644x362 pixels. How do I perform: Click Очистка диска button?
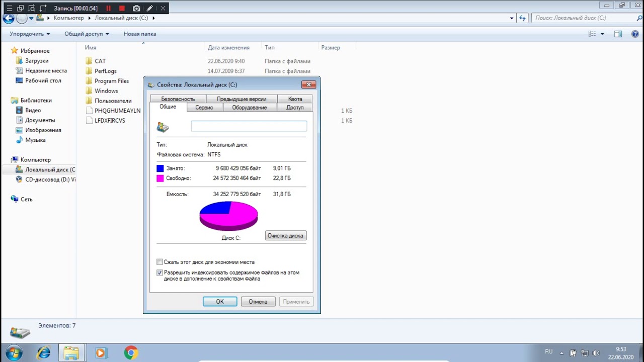pyautogui.click(x=285, y=235)
